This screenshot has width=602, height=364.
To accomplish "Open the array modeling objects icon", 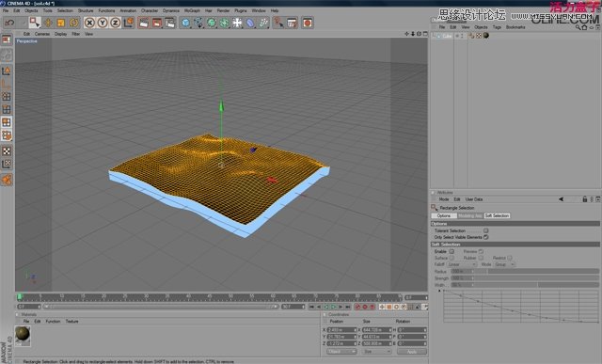I will click(x=224, y=23).
